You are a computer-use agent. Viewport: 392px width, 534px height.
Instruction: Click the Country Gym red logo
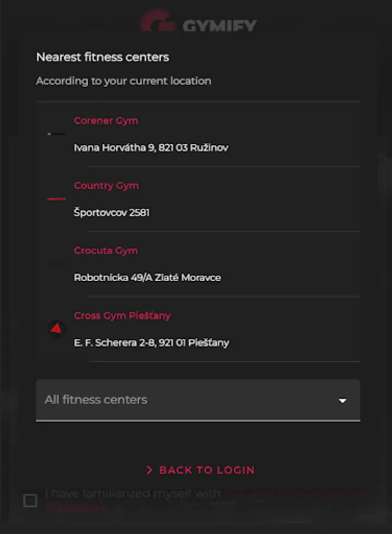pyautogui.click(x=56, y=199)
